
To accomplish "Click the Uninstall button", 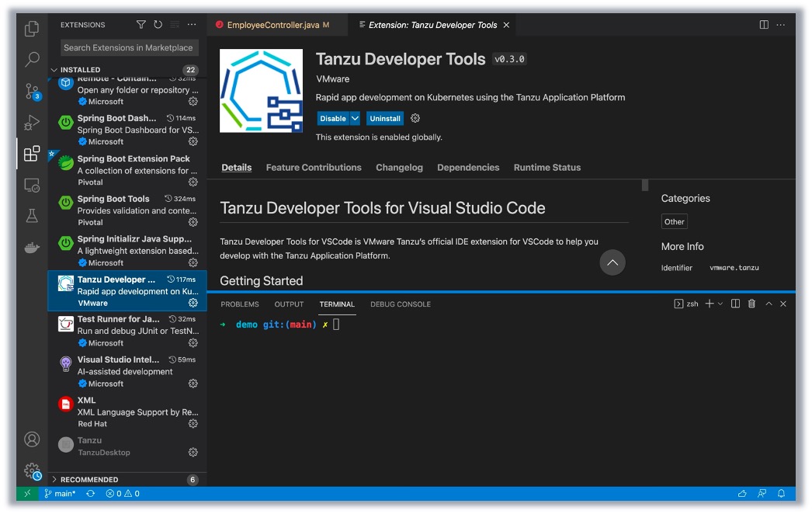I will (x=385, y=119).
